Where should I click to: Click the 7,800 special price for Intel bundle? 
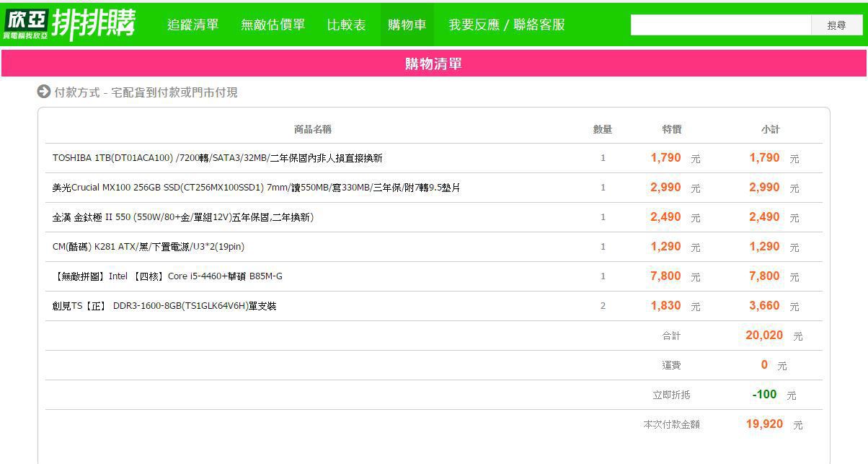665,276
